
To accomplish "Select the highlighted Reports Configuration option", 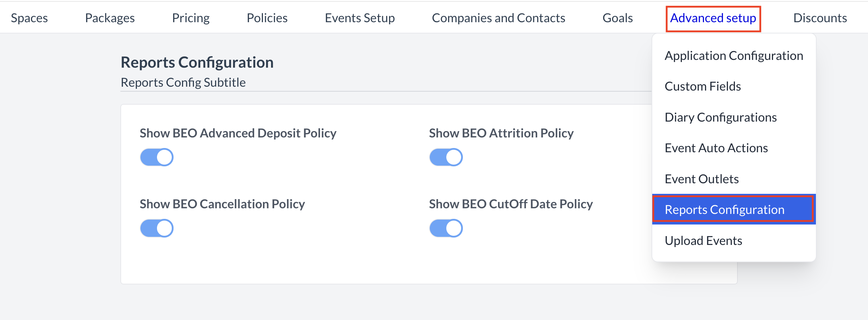I will coord(734,209).
